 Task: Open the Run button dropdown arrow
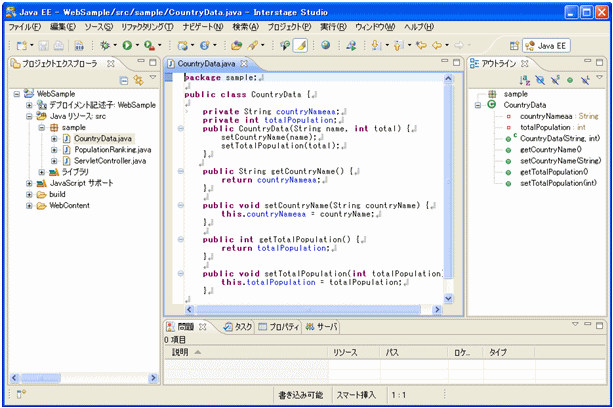pyautogui.click(x=138, y=46)
